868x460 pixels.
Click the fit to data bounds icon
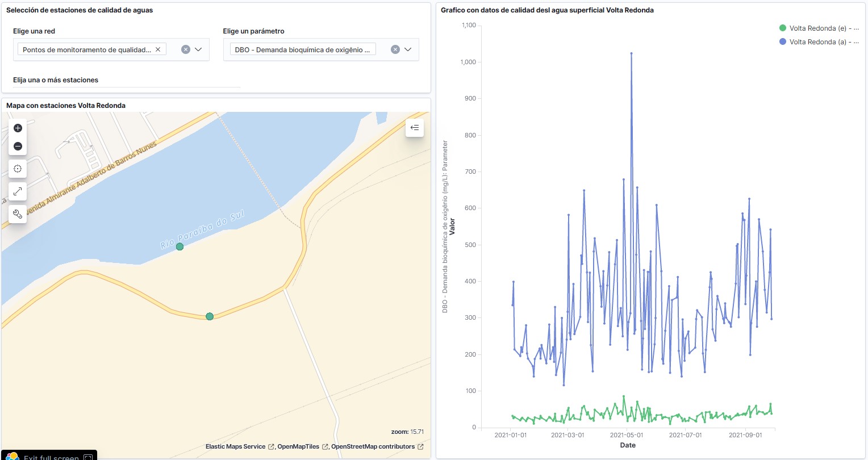(x=18, y=169)
